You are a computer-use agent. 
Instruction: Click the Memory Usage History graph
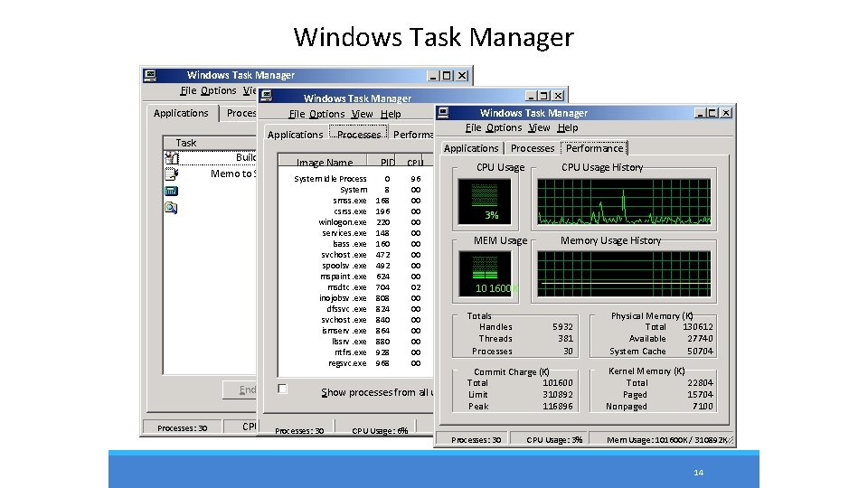click(x=624, y=274)
